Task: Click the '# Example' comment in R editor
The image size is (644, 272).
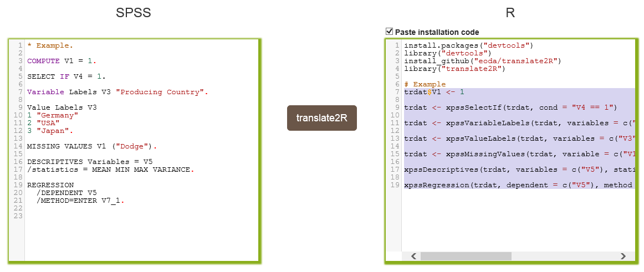Action: (x=425, y=85)
